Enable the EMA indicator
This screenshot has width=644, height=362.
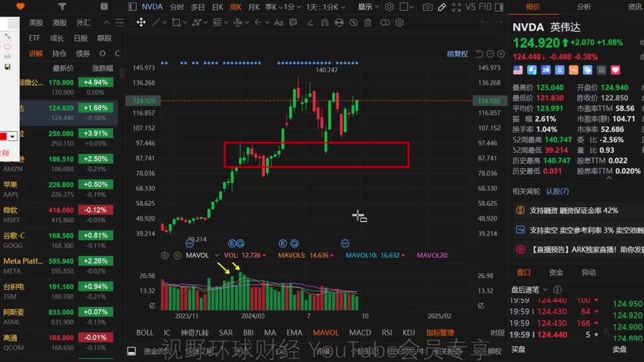294,333
